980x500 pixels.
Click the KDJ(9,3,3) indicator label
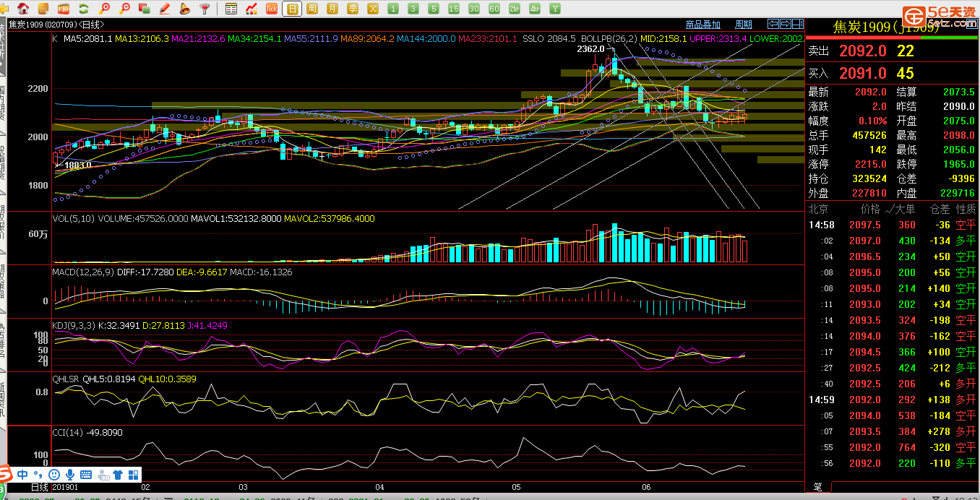(x=74, y=326)
